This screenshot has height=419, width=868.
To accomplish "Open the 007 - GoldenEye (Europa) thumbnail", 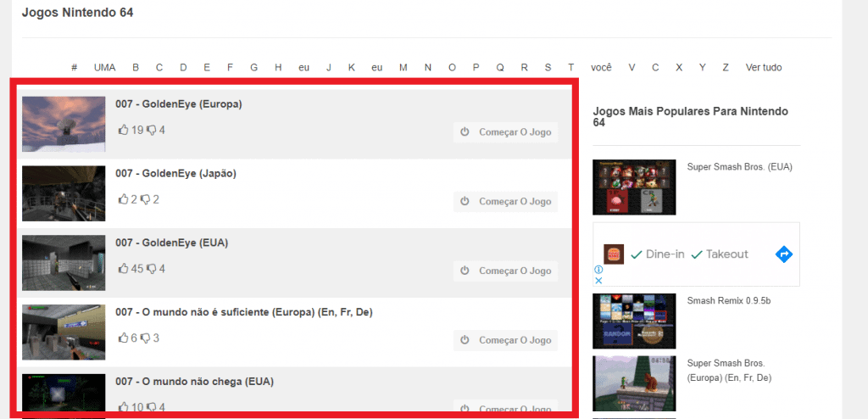I will point(64,124).
